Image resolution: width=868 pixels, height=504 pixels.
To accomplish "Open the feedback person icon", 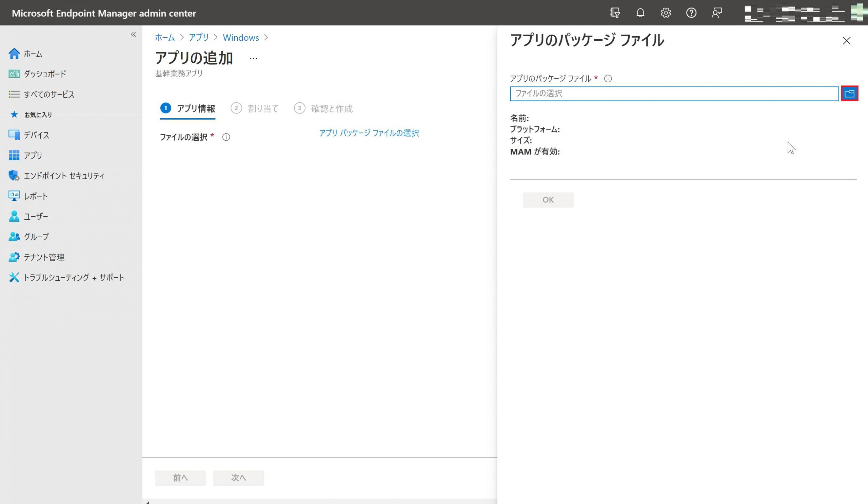I will click(x=716, y=13).
